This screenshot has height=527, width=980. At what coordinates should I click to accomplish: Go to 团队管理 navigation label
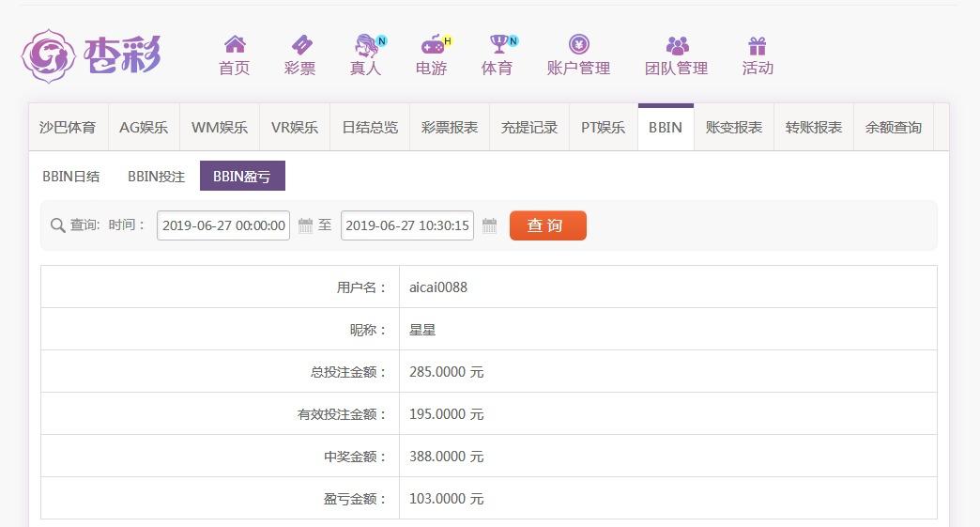(676, 69)
